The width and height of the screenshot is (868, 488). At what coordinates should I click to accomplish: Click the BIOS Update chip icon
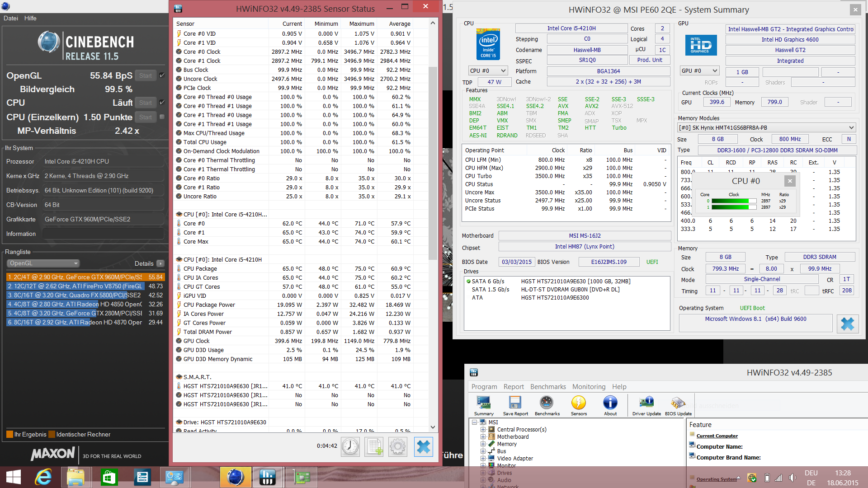[x=678, y=405]
